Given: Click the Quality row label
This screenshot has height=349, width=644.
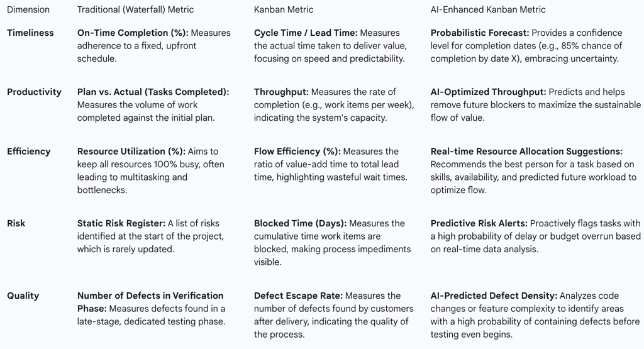Looking at the screenshot, I should [x=23, y=296].
